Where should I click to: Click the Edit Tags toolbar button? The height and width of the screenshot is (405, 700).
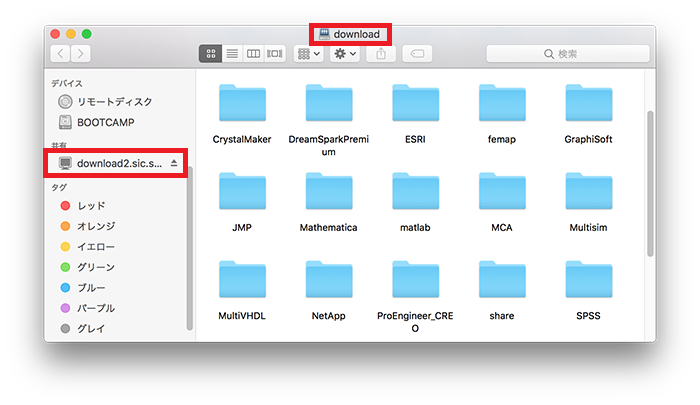tap(417, 54)
